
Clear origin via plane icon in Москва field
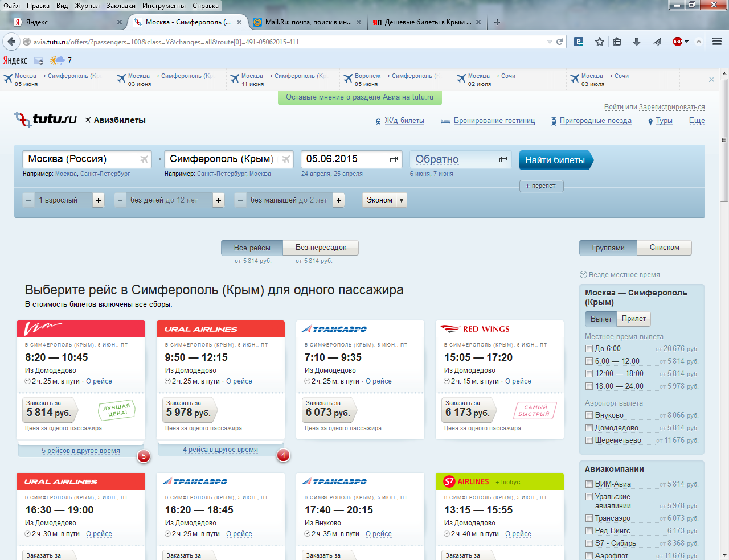point(144,159)
